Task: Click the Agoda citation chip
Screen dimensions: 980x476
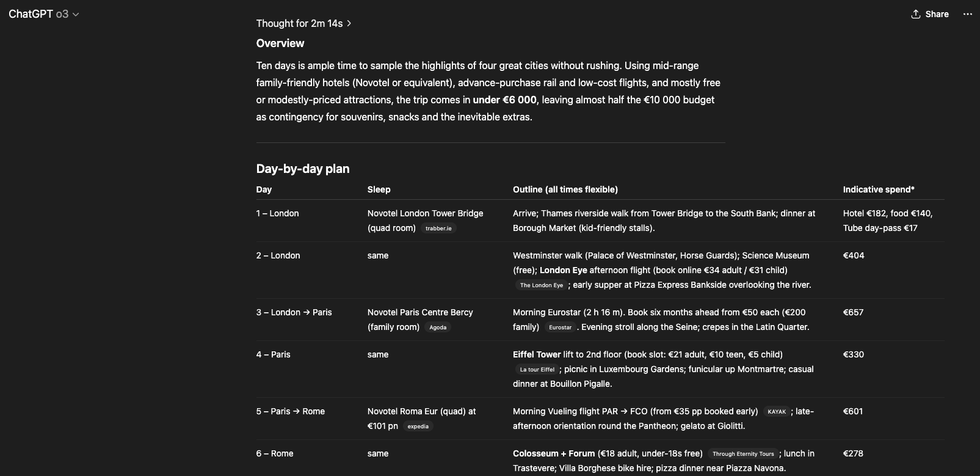Action: [x=438, y=328]
